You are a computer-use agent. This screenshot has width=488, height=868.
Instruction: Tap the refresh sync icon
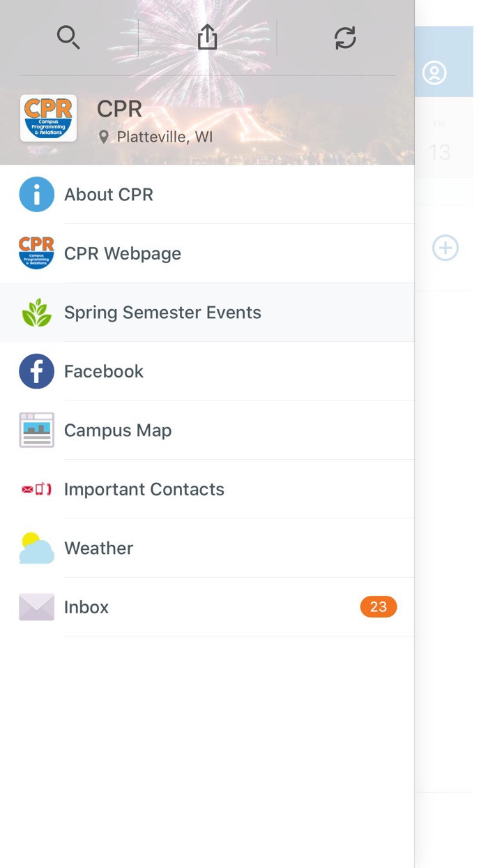(345, 38)
